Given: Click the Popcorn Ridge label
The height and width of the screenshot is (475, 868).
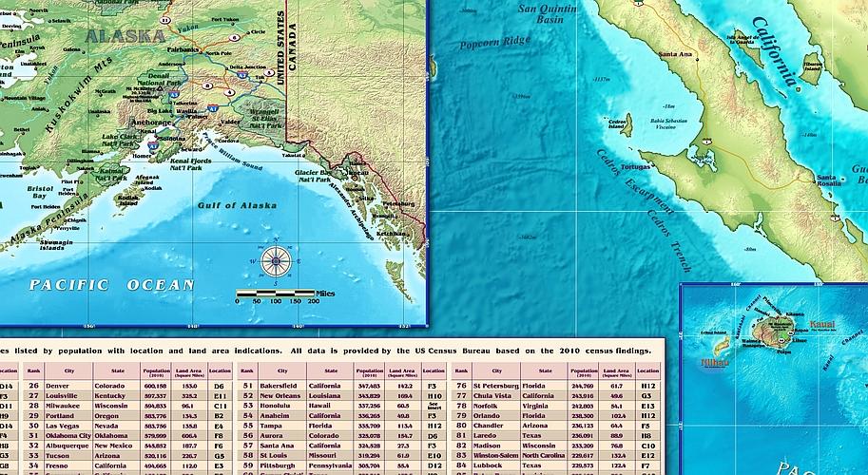Looking at the screenshot, I should (495, 42).
